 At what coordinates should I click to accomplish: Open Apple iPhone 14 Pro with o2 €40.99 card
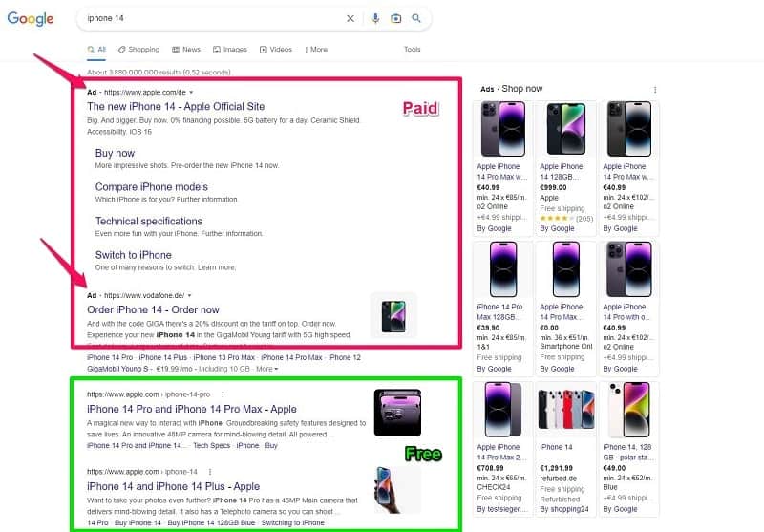[628, 309]
